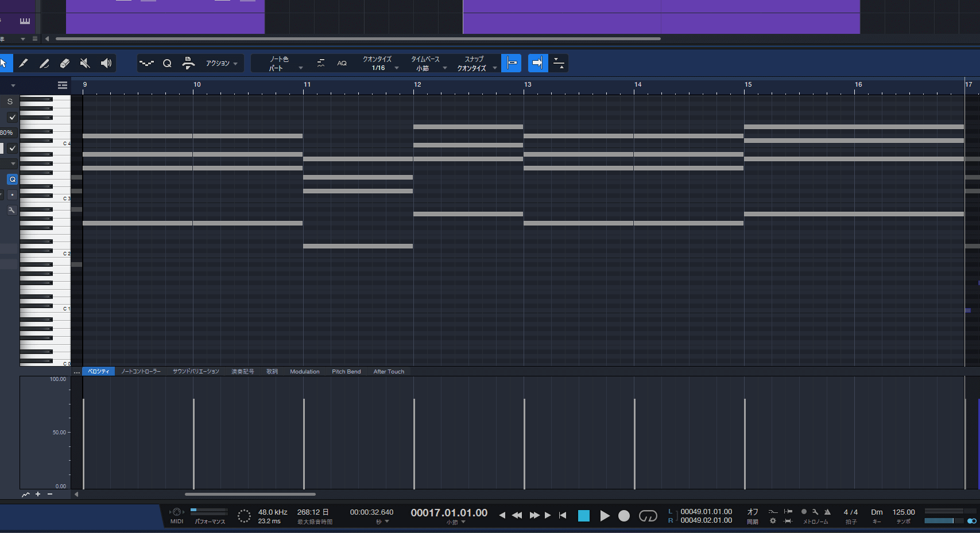This screenshot has width=980, height=533.
Task: Open the スナップ snap mode dropdown
Action: pyautogui.click(x=476, y=63)
